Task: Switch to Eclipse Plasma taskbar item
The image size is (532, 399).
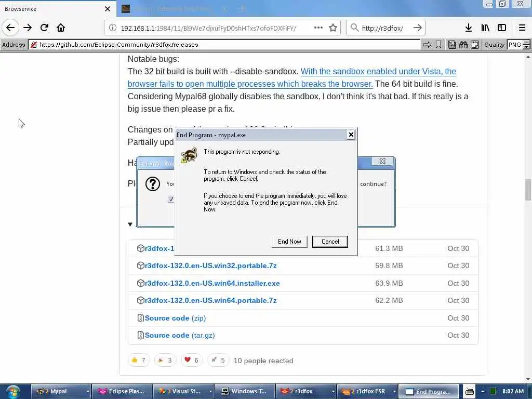Action: pos(123,392)
